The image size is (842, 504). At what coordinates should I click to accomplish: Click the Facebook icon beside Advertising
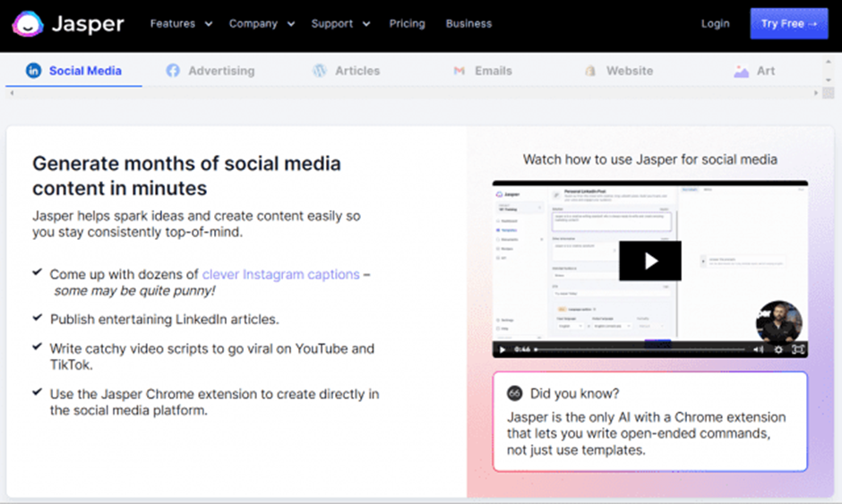[173, 71]
